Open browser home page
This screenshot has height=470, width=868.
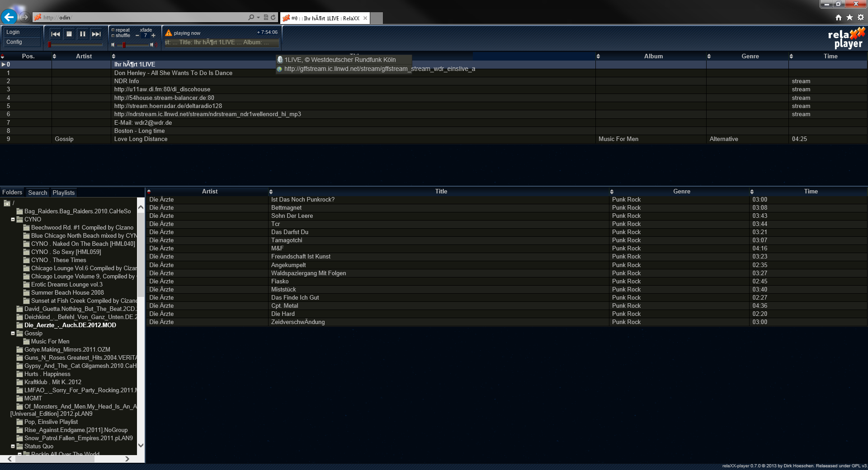pos(839,17)
